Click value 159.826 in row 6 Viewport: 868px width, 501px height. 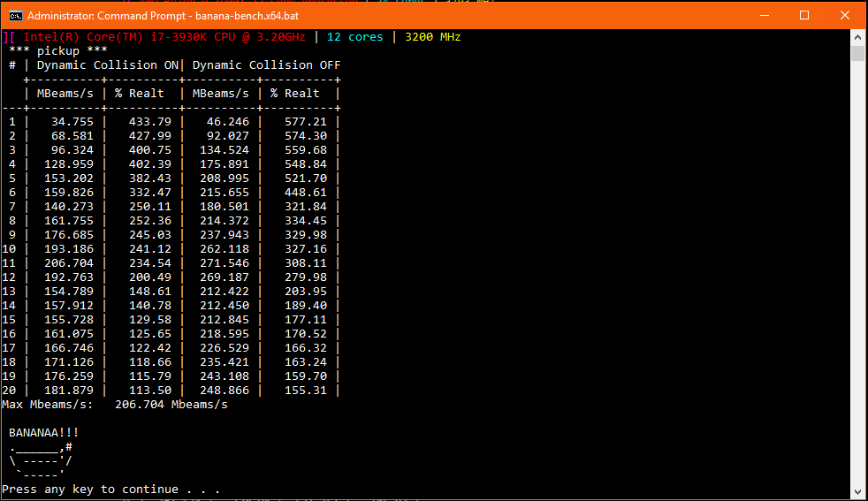pyautogui.click(x=69, y=193)
